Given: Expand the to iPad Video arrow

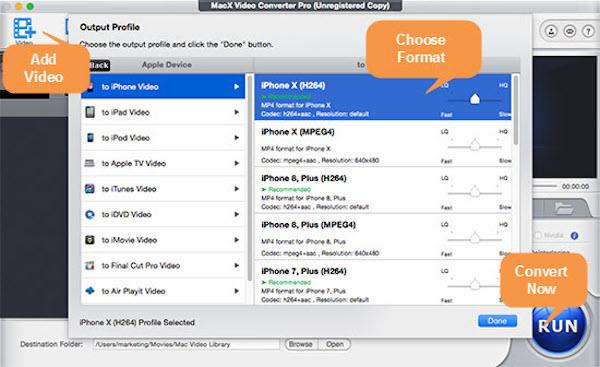Looking at the screenshot, I should coord(236,112).
